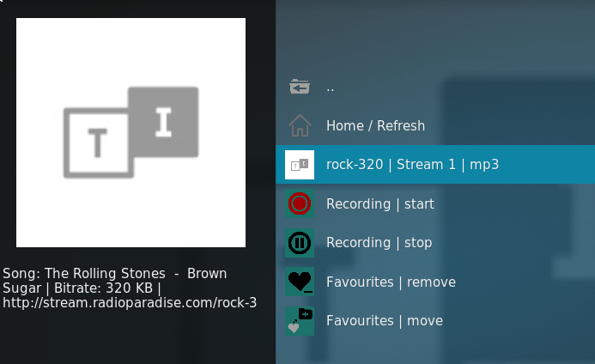Click the black pause-style stop recording icon
Viewport: 595px width, 364px height.
(x=300, y=243)
